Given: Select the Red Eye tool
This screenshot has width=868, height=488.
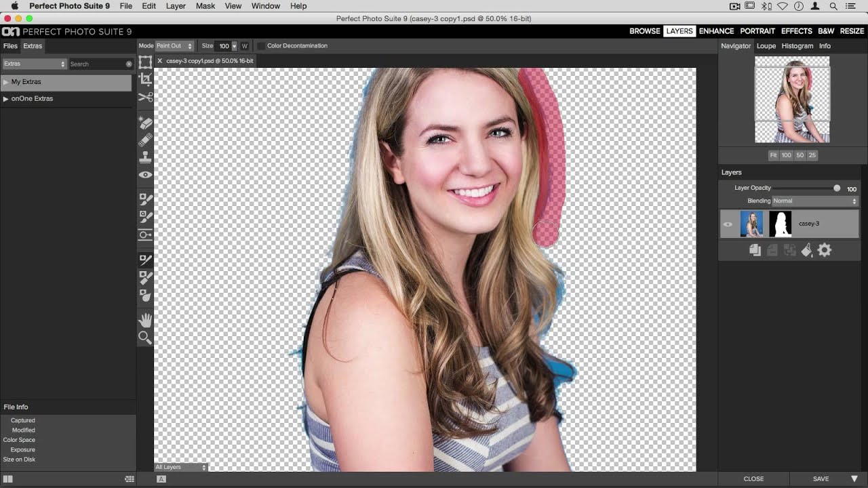Looking at the screenshot, I should 145,175.
